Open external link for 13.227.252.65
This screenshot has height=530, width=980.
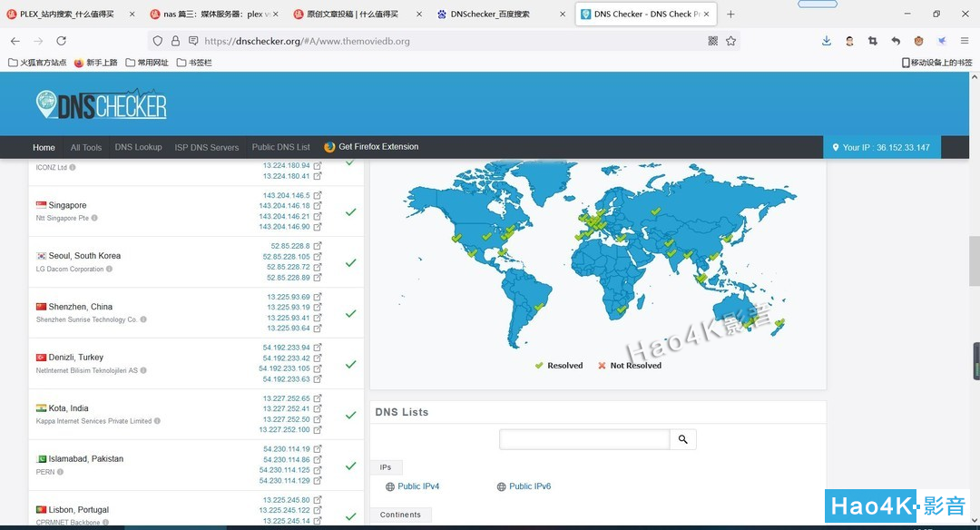[318, 398]
